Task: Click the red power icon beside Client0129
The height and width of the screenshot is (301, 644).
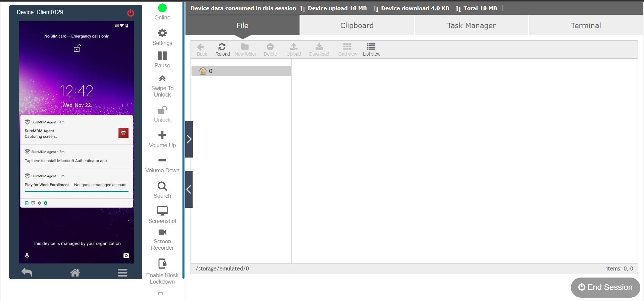Action: pos(130,13)
